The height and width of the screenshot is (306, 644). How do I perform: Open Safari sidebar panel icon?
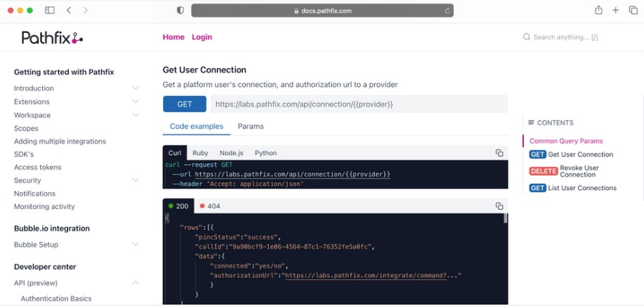(50, 11)
